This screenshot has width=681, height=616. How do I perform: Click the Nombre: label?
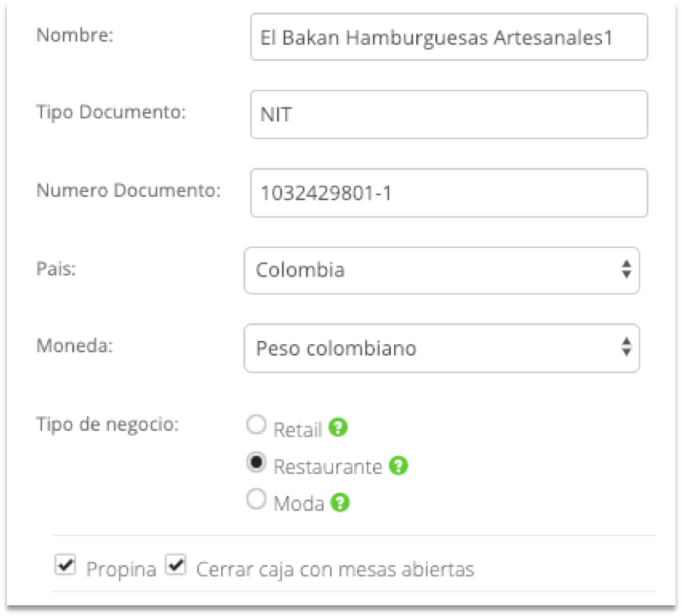pyautogui.click(x=74, y=35)
